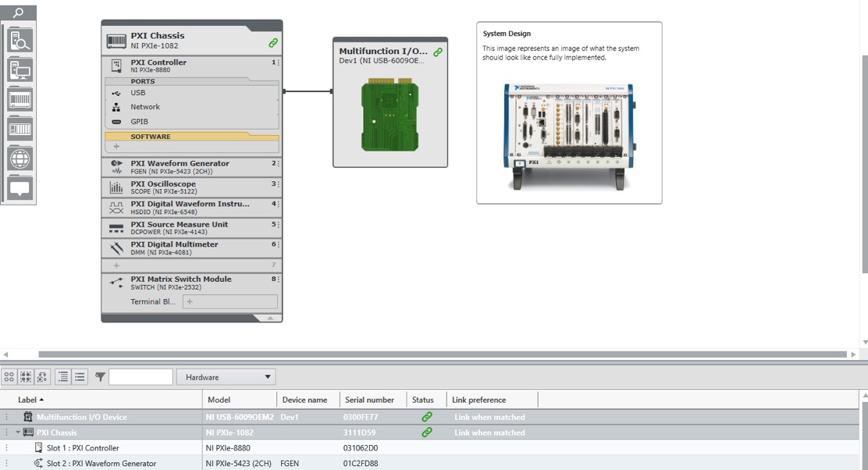The image size is (868, 470).
Task: Click the PXI Chassis barcode-style icon
Action: 116,41
